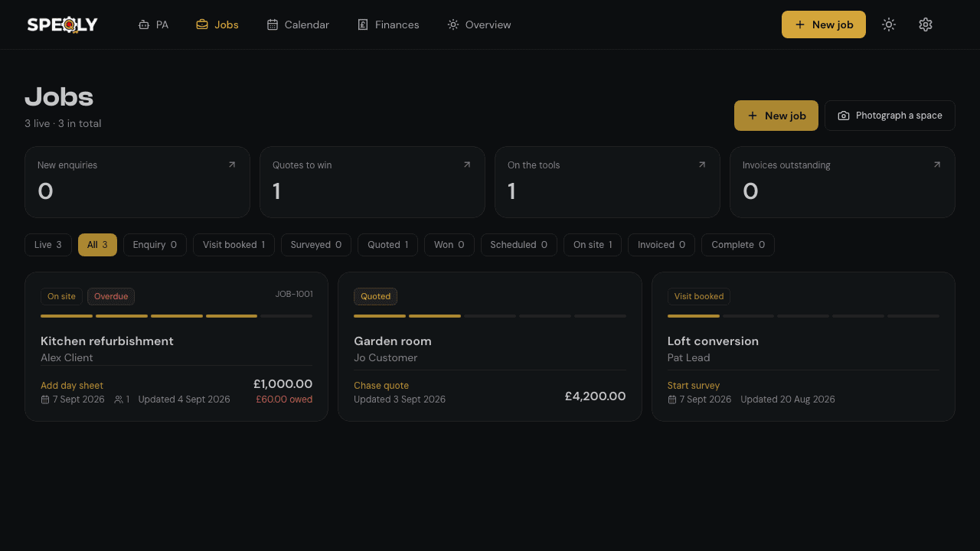Filter jobs by Invoiced

point(661,245)
